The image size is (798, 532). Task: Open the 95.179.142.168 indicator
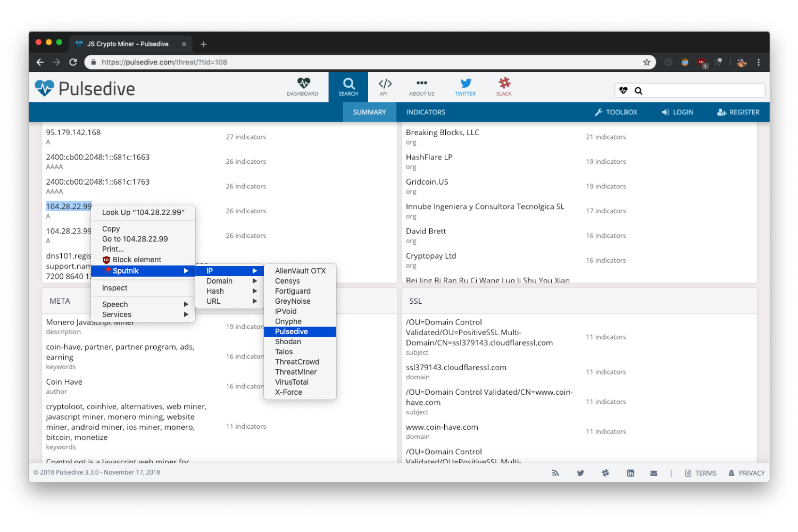73,132
